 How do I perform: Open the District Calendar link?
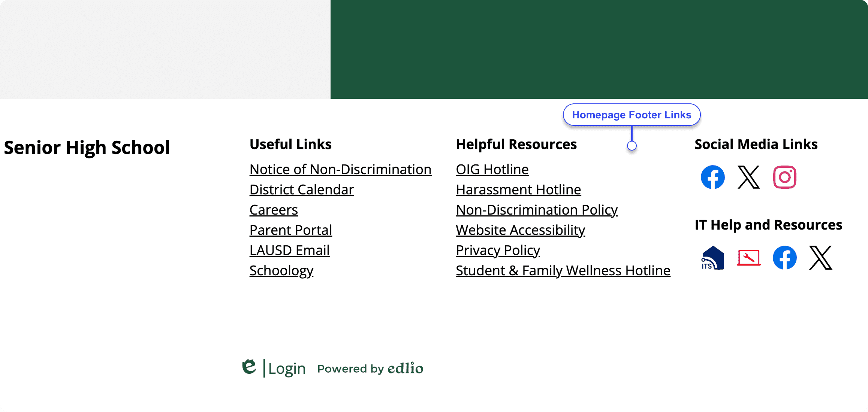301,190
